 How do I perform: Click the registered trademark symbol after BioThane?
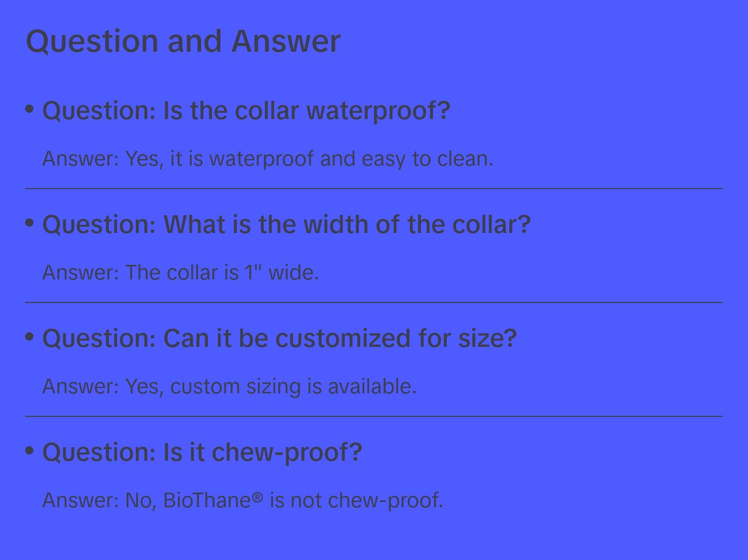[258, 498]
